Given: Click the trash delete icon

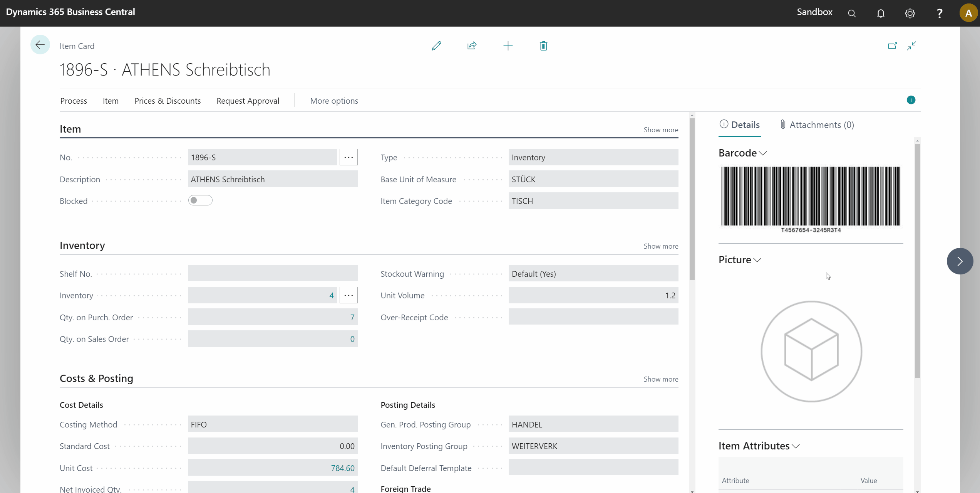Looking at the screenshot, I should [x=543, y=46].
